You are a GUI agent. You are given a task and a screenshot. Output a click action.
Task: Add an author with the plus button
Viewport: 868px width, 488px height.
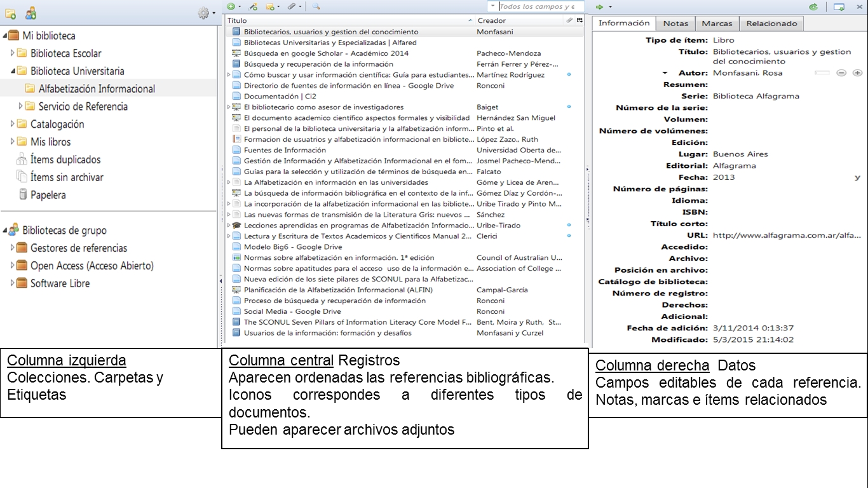click(857, 73)
